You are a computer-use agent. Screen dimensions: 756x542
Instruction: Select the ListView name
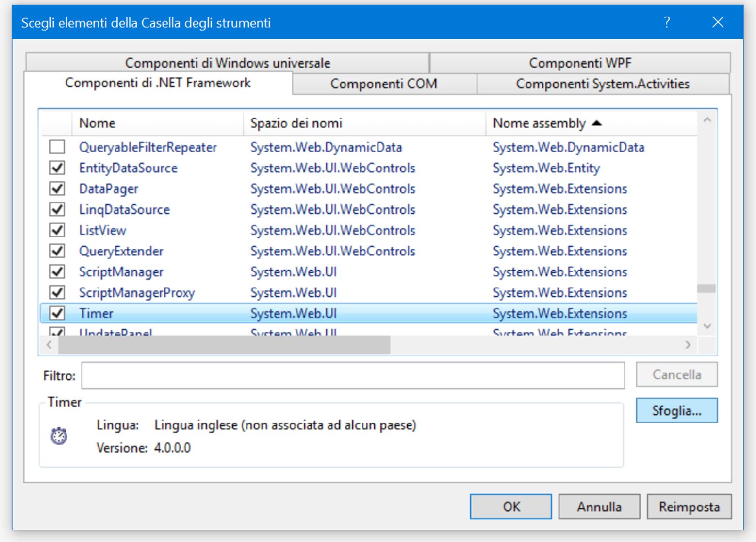103,230
